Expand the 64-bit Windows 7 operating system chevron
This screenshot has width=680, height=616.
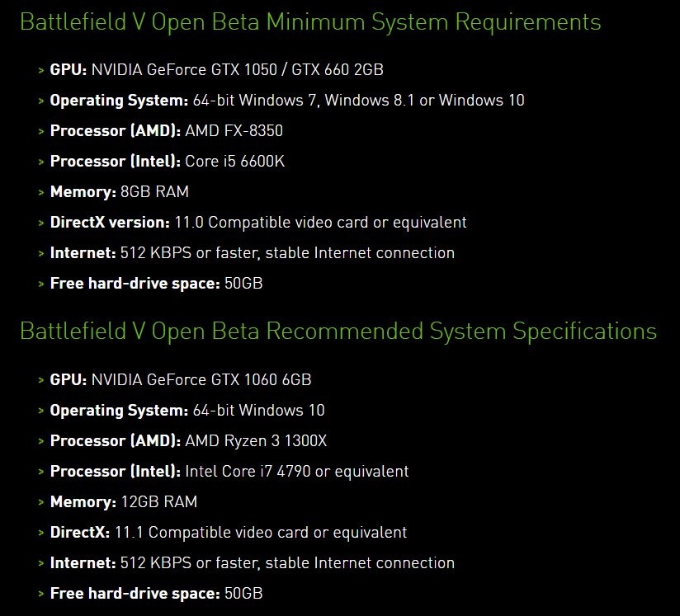(x=41, y=101)
